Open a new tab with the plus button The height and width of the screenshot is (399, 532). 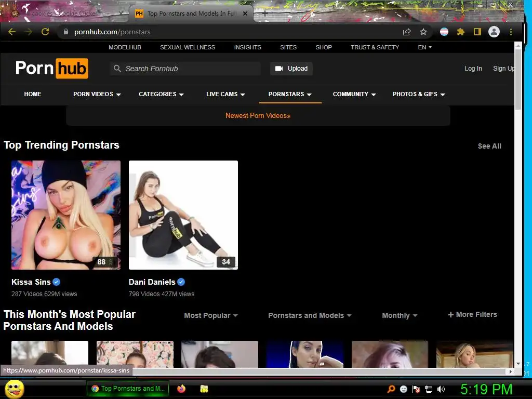point(265,14)
